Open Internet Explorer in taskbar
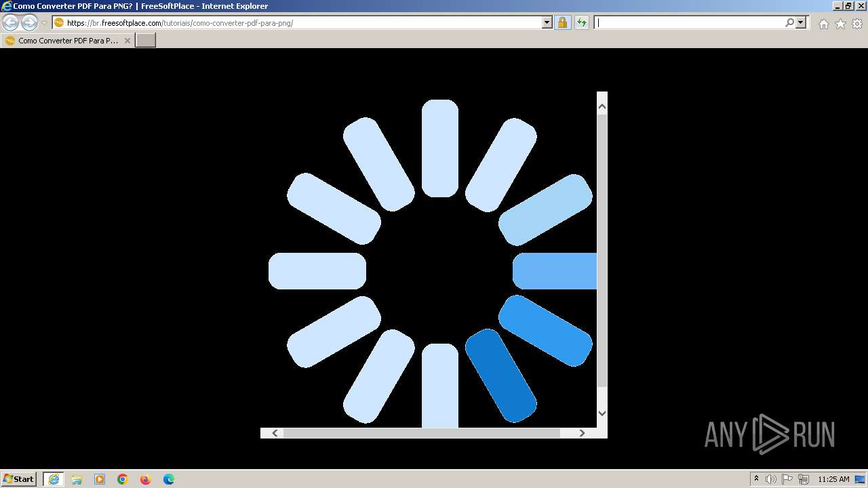This screenshot has height=488, width=868. 54,479
